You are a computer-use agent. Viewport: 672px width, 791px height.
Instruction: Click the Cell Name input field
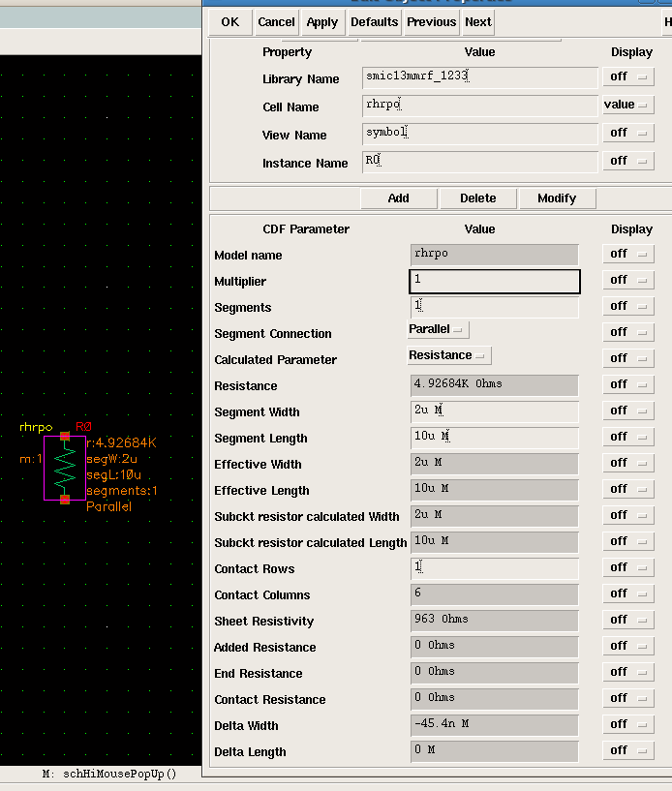(479, 106)
